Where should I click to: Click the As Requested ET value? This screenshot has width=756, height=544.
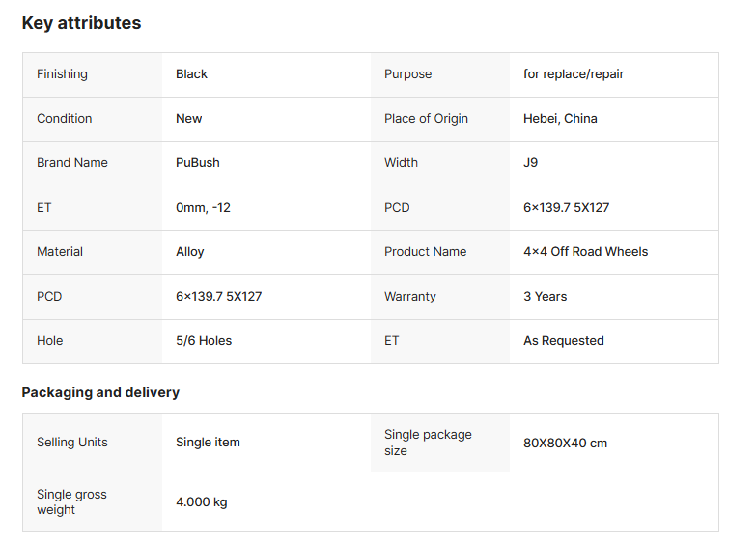tap(563, 341)
